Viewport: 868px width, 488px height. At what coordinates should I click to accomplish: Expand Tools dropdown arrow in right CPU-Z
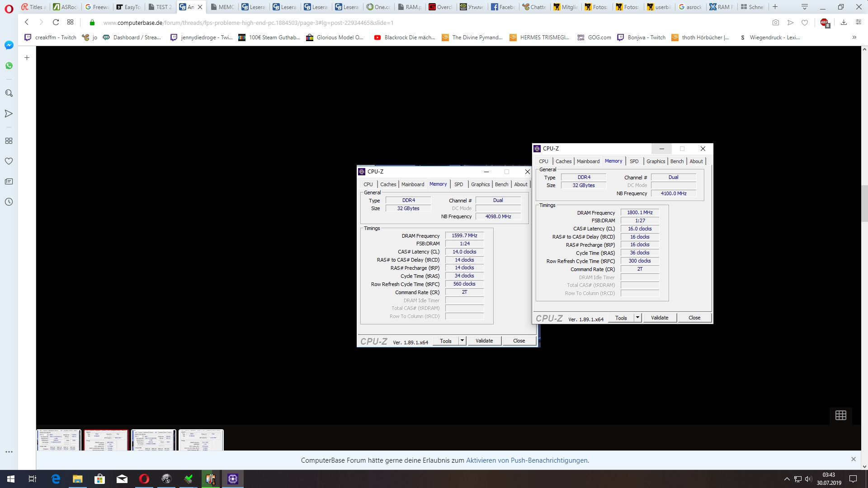(x=637, y=318)
